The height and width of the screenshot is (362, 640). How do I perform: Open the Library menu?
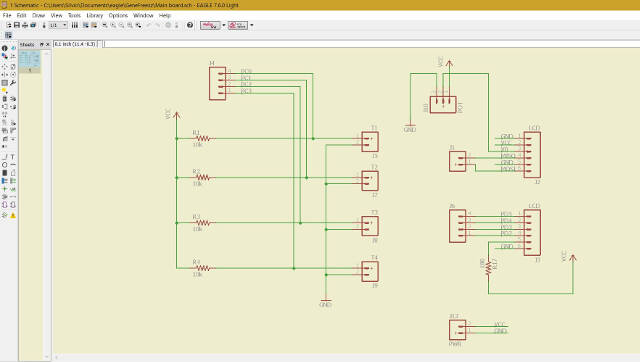[x=95, y=15]
